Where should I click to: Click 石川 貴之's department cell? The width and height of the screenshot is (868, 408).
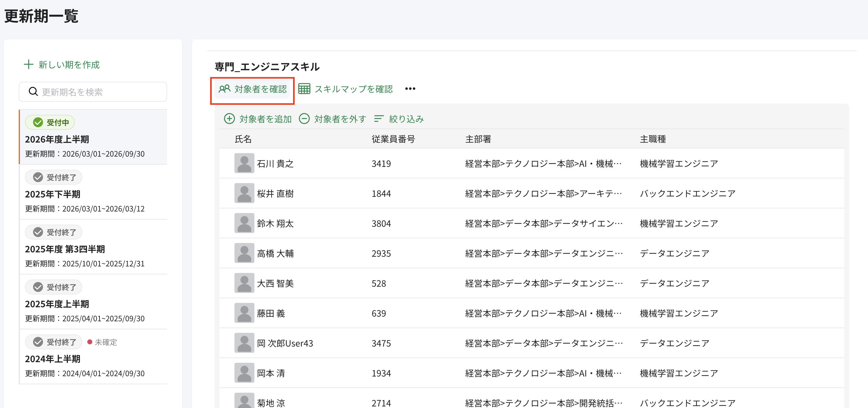point(543,163)
